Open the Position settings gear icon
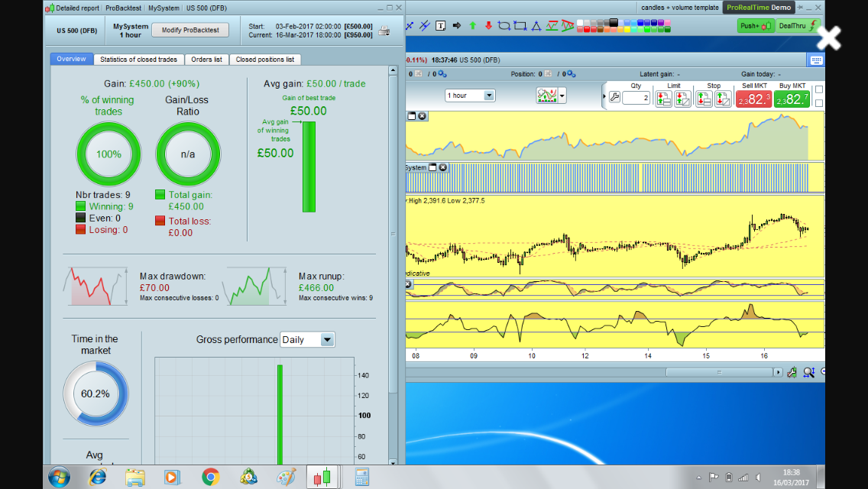Screen dimensions: 868x489 pos(572,73)
